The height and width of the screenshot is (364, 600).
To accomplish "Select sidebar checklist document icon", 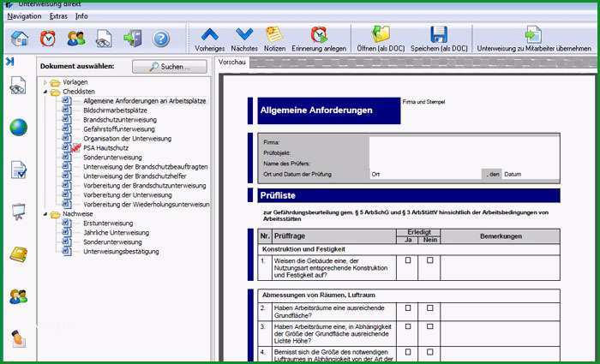I will (18, 170).
